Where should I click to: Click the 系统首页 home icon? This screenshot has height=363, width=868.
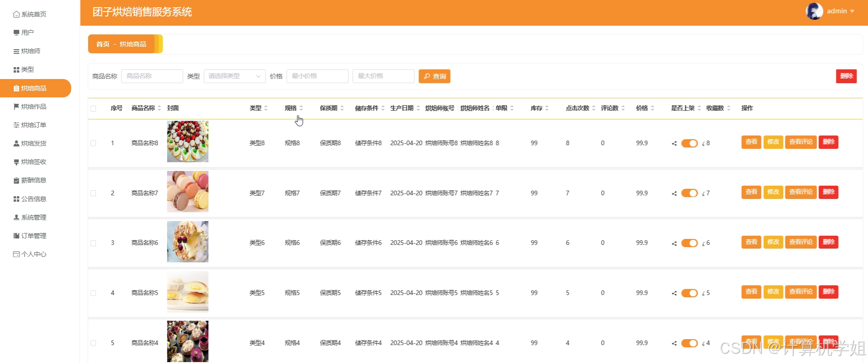coord(17,14)
